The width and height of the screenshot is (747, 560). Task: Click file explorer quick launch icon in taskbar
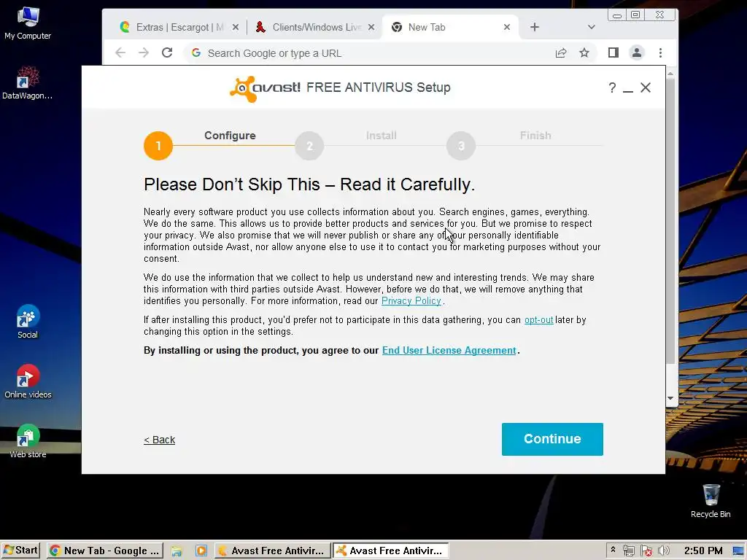[x=177, y=551]
